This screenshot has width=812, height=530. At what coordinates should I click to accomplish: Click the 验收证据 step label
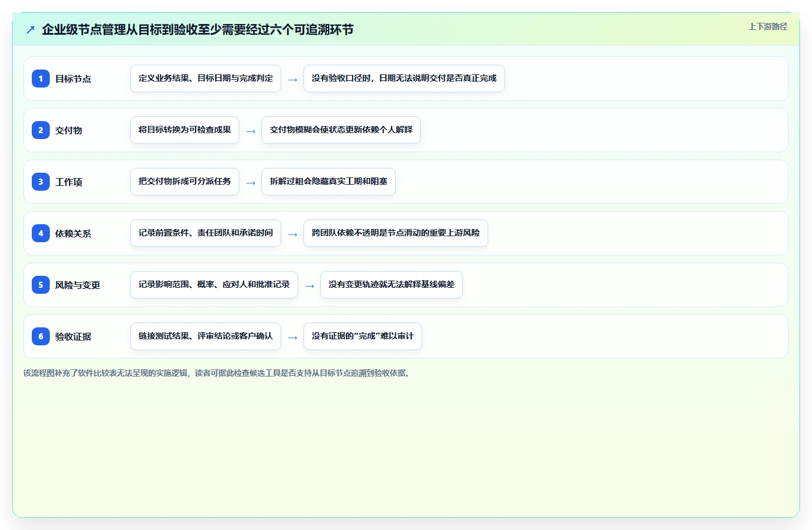(x=73, y=336)
